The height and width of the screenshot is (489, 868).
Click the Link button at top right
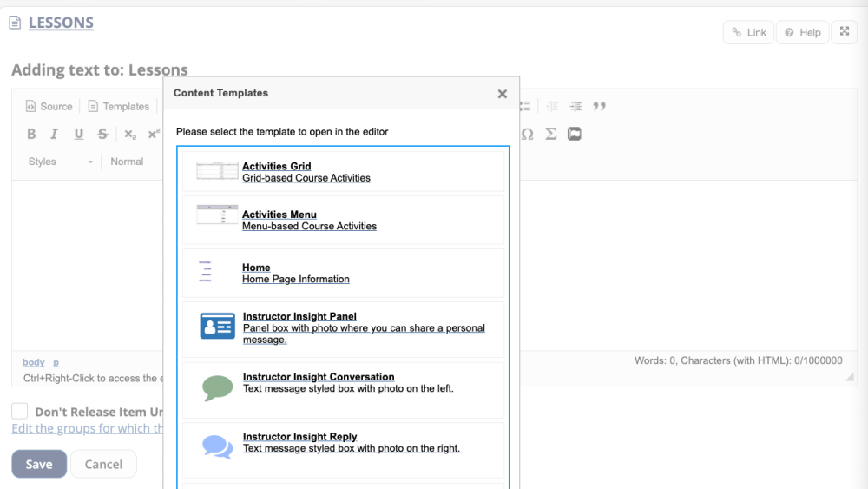click(748, 33)
